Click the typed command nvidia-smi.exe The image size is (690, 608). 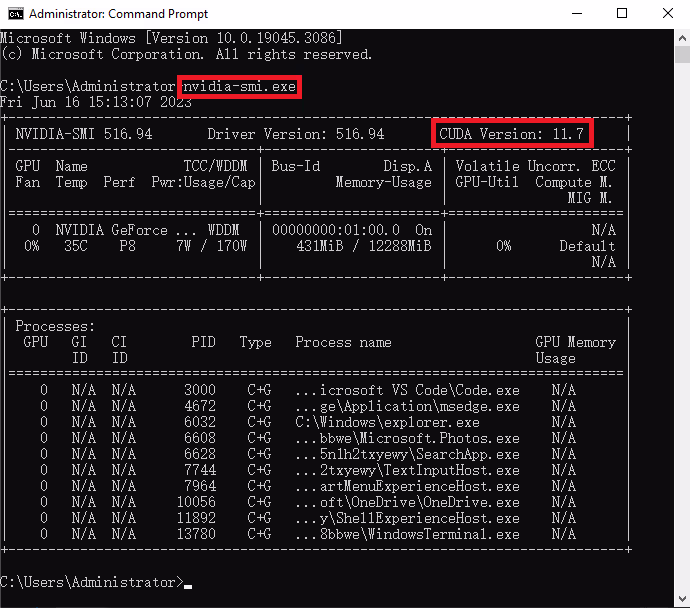coord(239,86)
